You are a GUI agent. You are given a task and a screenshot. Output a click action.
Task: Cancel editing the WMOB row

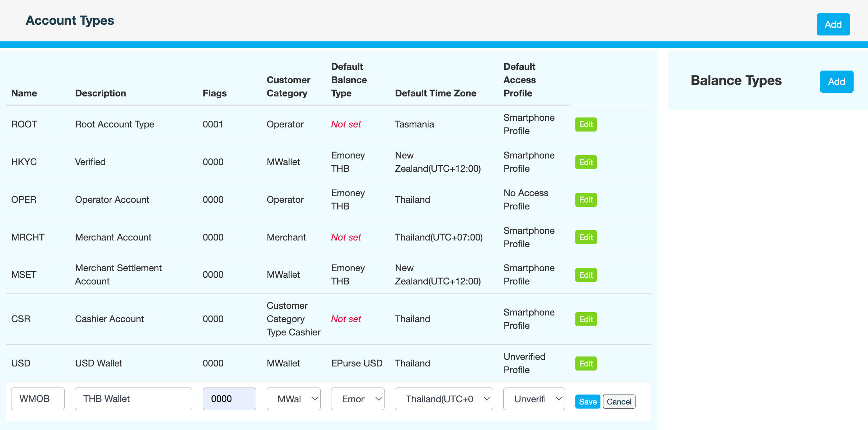(619, 402)
